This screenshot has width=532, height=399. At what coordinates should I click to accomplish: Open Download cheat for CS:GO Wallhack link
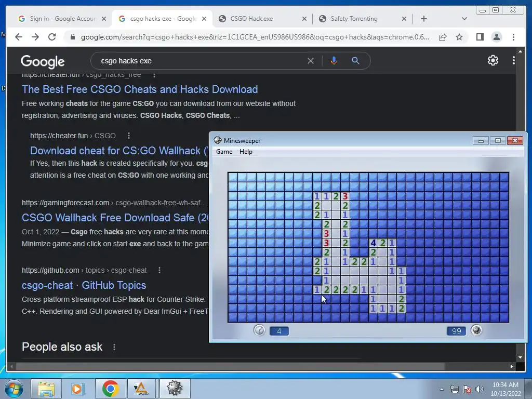click(x=119, y=151)
